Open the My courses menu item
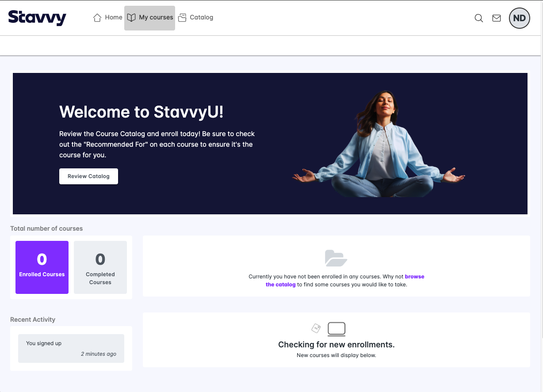The height and width of the screenshot is (392, 543). click(149, 18)
